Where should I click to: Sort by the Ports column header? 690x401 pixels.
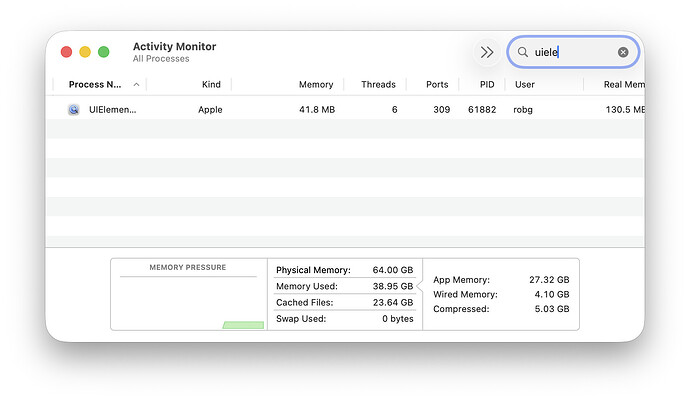(x=437, y=85)
